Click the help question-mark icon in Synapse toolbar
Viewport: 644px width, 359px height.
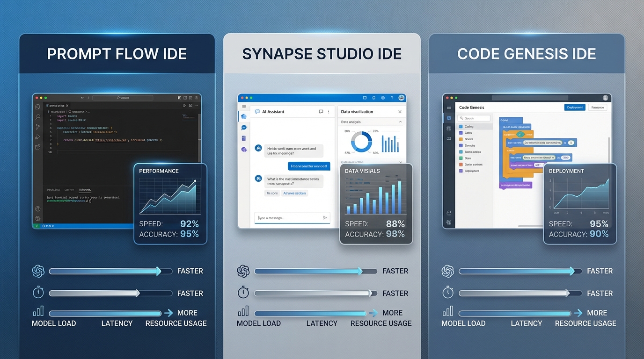[392, 98]
